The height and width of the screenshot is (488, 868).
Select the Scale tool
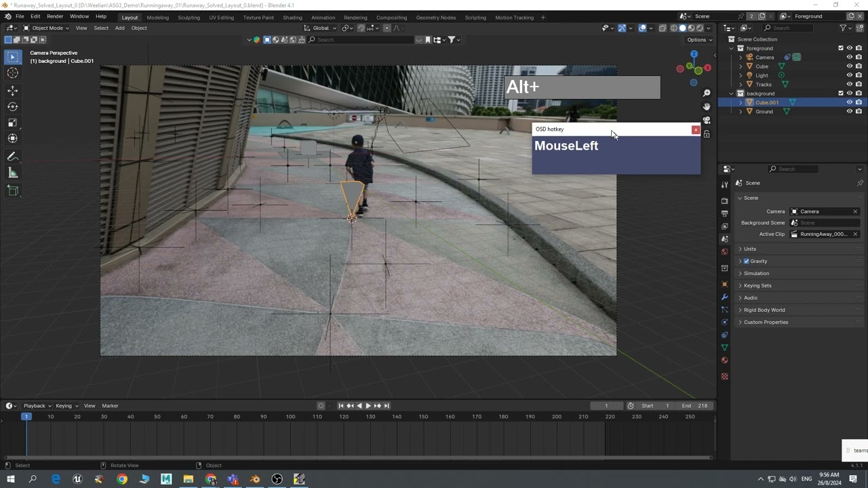pyautogui.click(x=12, y=123)
